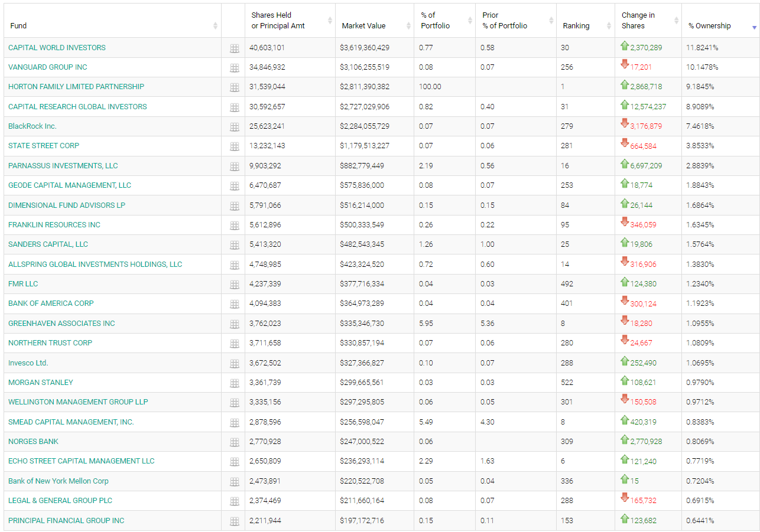760x532 pixels.
Task: Open LEGAL & GENERAL GROUP PLC link
Action: (x=60, y=501)
